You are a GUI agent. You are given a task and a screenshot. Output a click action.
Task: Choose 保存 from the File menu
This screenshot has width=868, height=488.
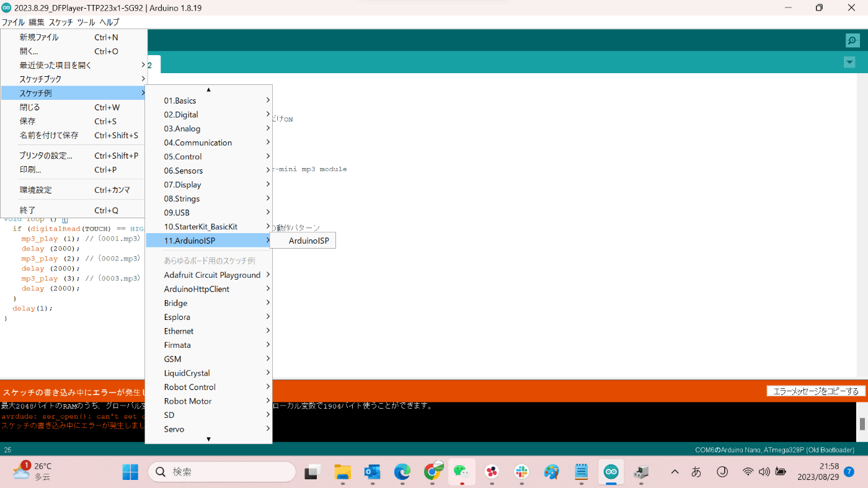click(74, 122)
